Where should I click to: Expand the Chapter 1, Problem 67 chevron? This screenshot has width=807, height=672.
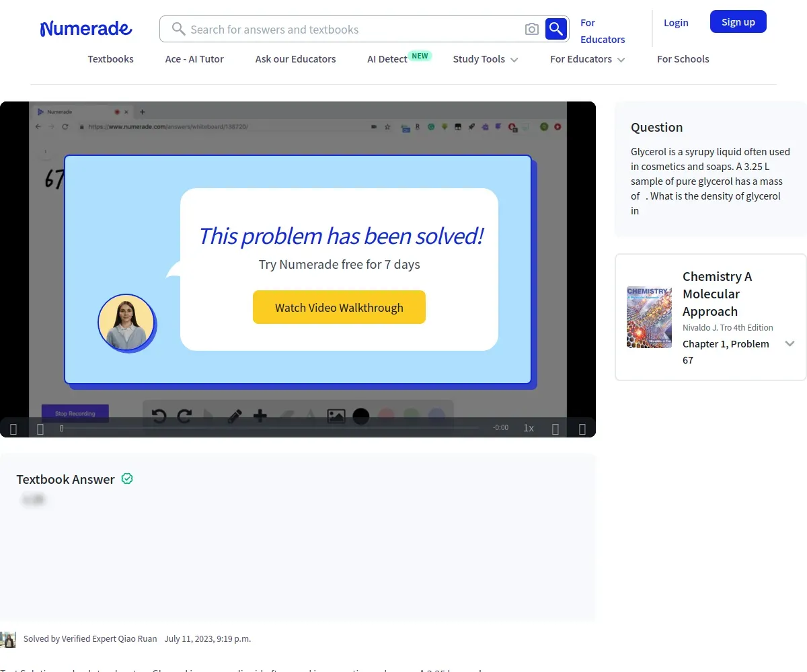[x=790, y=343]
